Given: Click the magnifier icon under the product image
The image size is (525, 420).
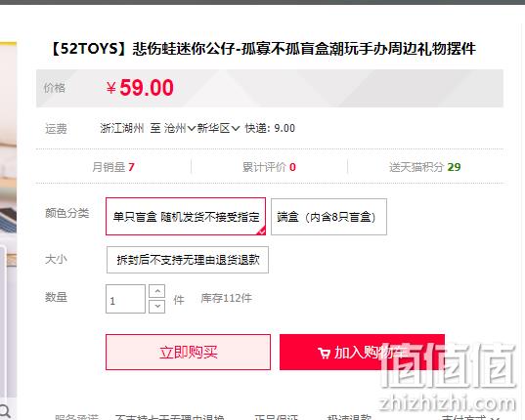Looking at the screenshot, I should click(4, 411).
